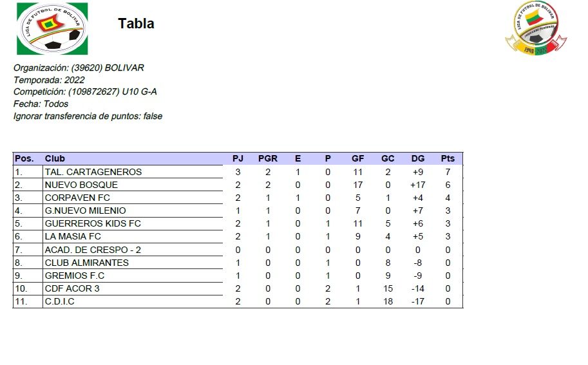Click the PGR column header
This screenshot has height=365, width=588.
[267, 158]
